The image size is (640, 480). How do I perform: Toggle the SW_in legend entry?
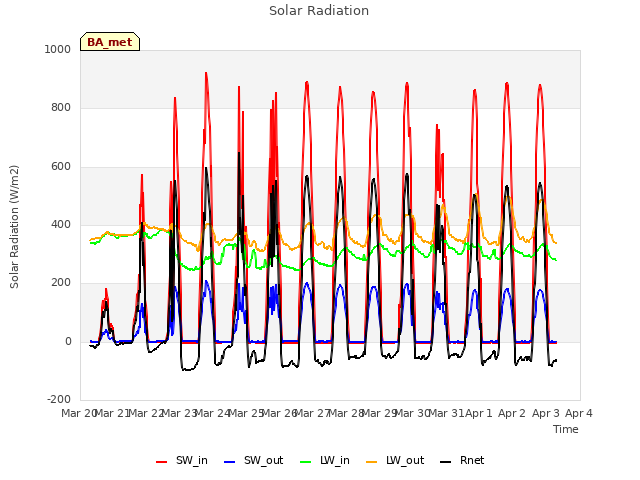point(182,461)
